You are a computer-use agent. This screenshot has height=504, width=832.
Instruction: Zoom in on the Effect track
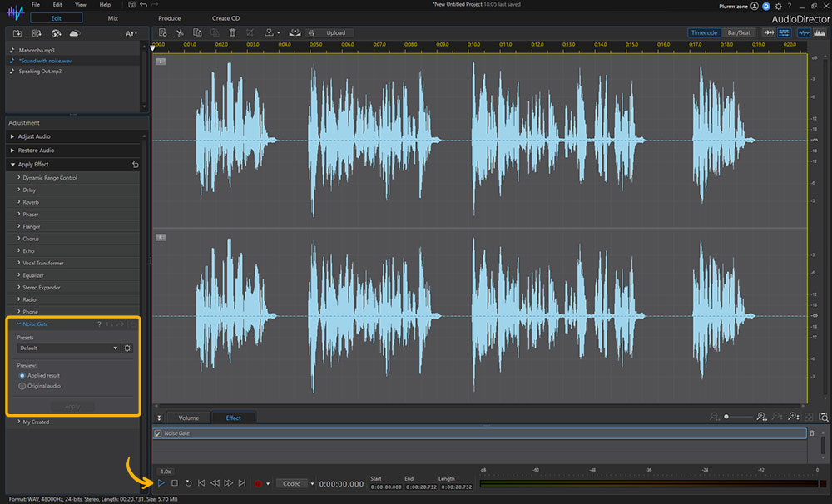(760, 416)
